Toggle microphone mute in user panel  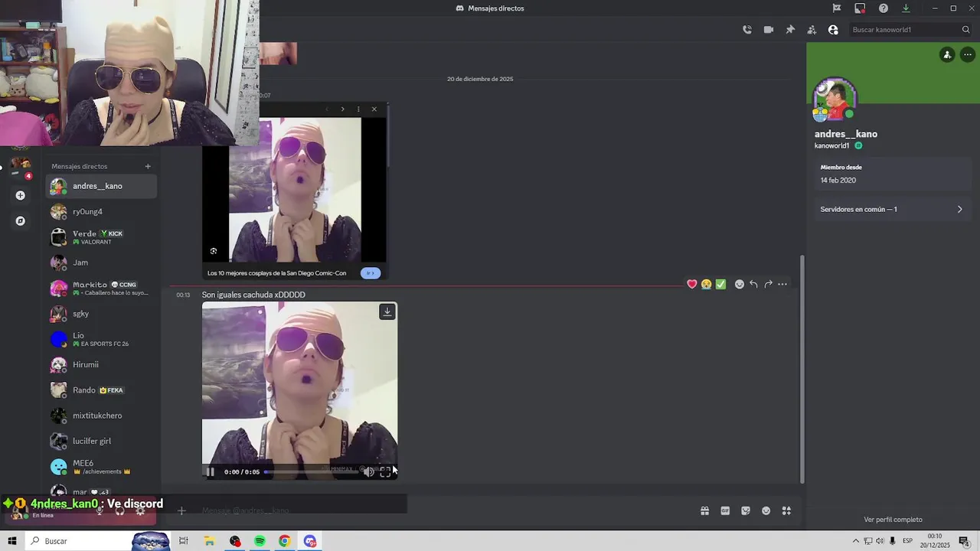click(100, 511)
